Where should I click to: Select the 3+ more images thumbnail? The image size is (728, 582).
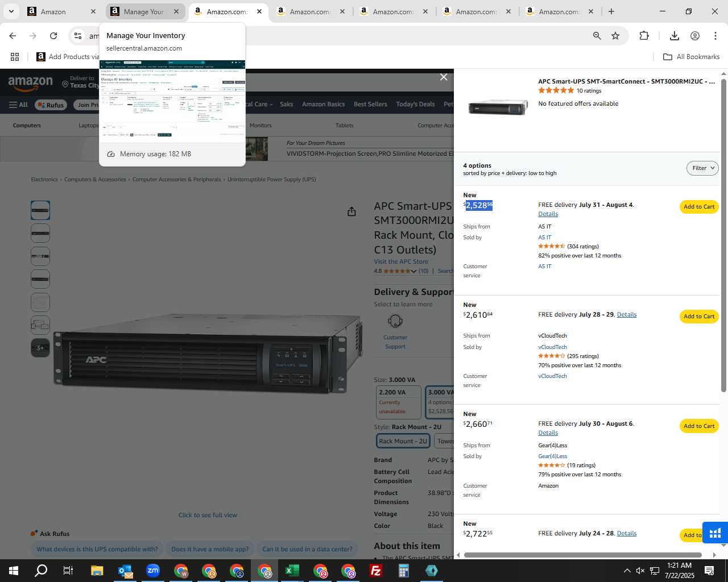tap(40, 348)
